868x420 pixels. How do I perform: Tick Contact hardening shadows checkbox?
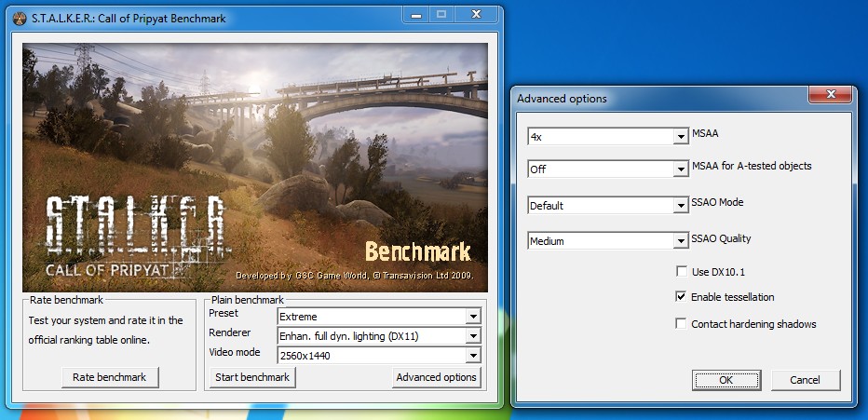pos(681,324)
